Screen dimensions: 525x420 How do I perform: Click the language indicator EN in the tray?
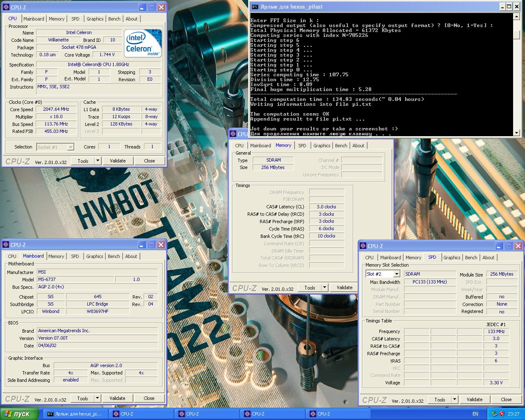tap(475, 414)
